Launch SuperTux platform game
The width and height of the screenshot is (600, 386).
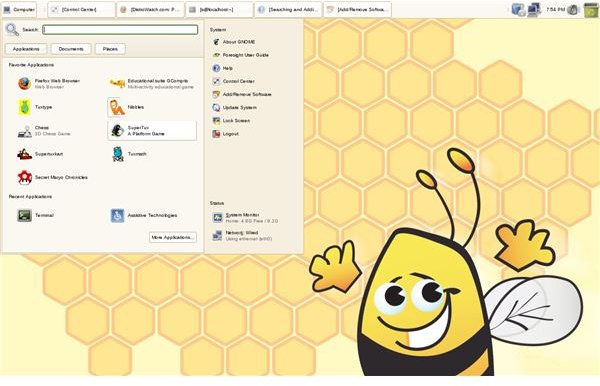pyautogui.click(x=152, y=131)
